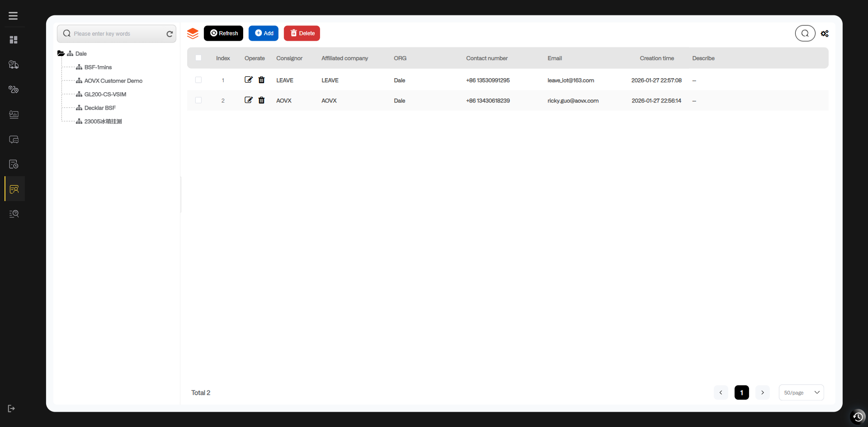Open the dashboard grid icon in sidebar
The width and height of the screenshot is (868, 427).
click(x=14, y=40)
